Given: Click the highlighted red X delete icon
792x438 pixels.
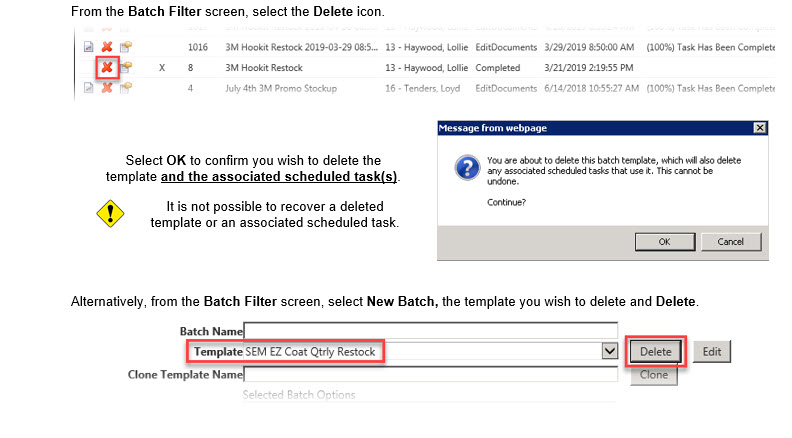Looking at the screenshot, I should point(107,68).
